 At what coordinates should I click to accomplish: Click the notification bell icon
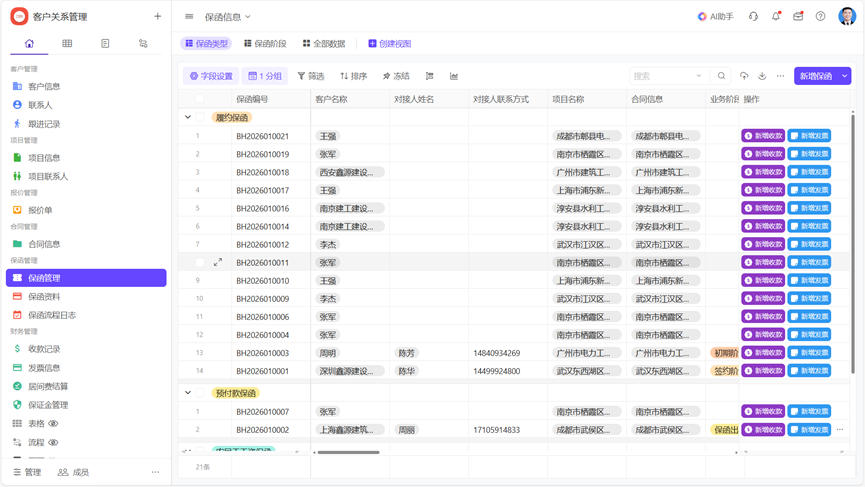776,17
